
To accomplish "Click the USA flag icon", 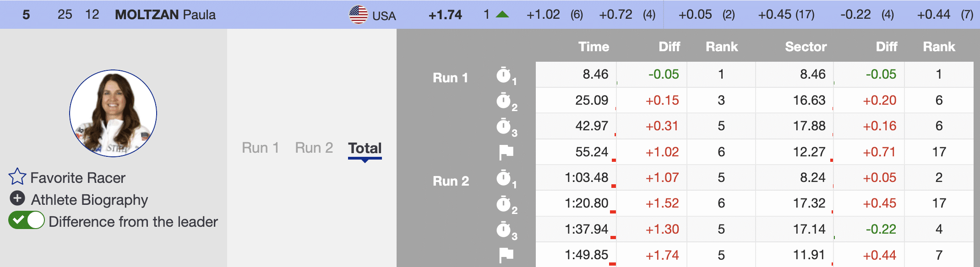I will [358, 15].
